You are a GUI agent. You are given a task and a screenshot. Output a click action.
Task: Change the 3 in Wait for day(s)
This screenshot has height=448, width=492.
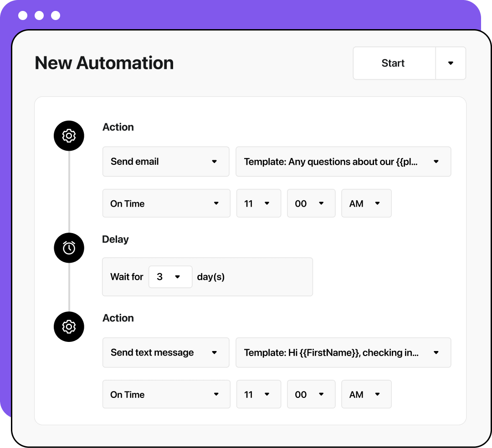coord(170,276)
